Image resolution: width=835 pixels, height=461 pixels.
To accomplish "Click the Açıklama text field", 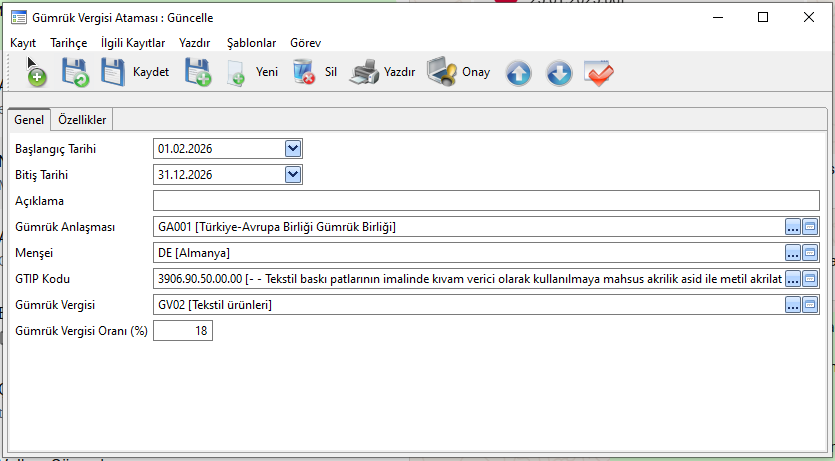I will (485, 201).
